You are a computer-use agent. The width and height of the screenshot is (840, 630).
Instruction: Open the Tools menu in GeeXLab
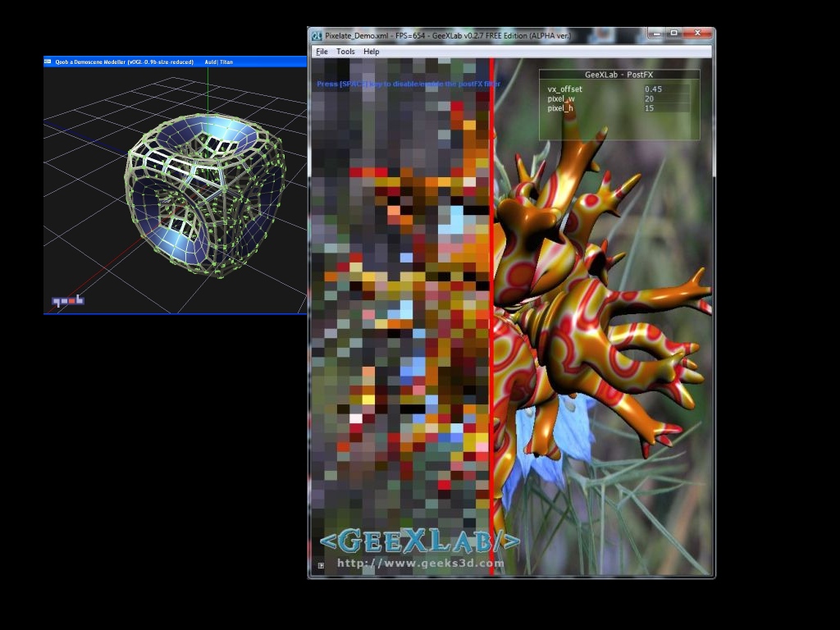click(345, 52)
